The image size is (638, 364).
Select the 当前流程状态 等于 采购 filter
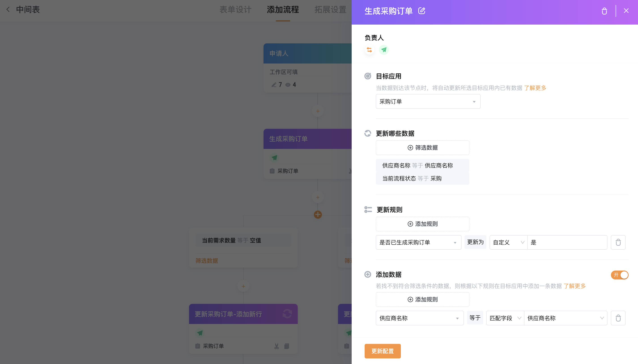click(422, 178)
